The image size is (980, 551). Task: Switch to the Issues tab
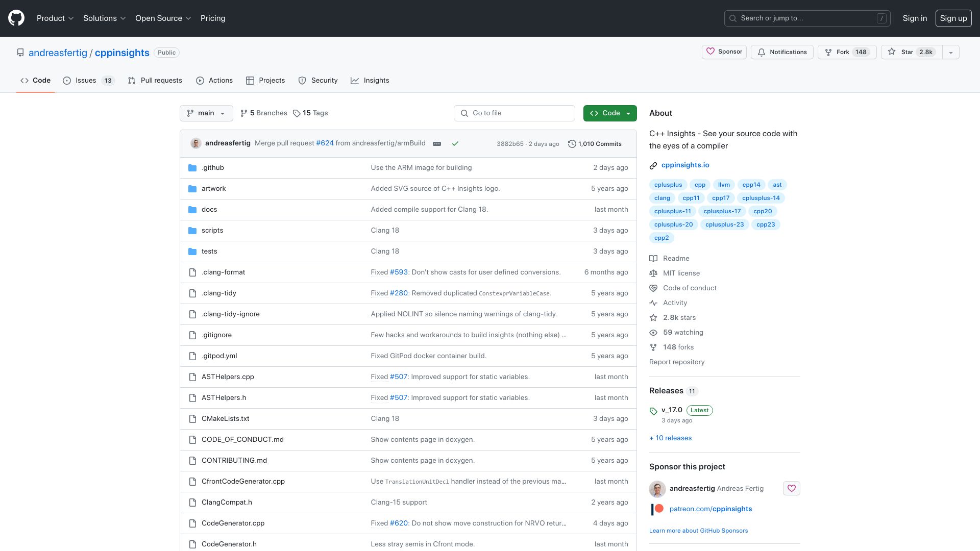(x=88, y=81)
